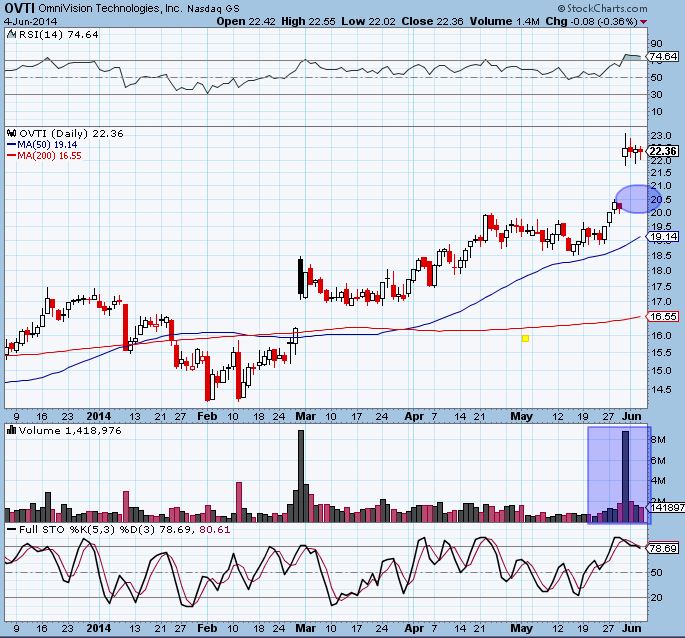Click the tall March volume spike bar
This screenshot has height=638, width=685.
pyautogui.click(x=301, y=476)
